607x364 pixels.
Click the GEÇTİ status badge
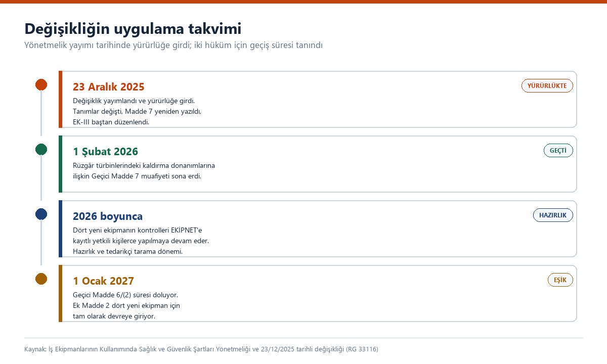[558, 151]
